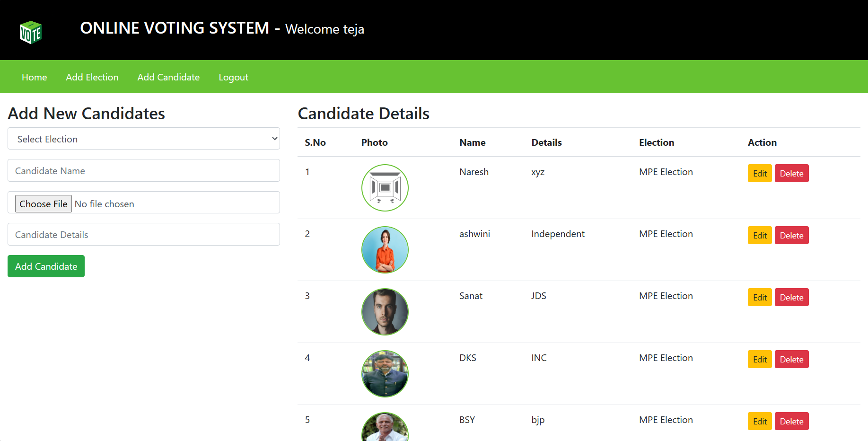
Task: Click the 'Candidate Details' heading
Action: click(x=363, y=114)
